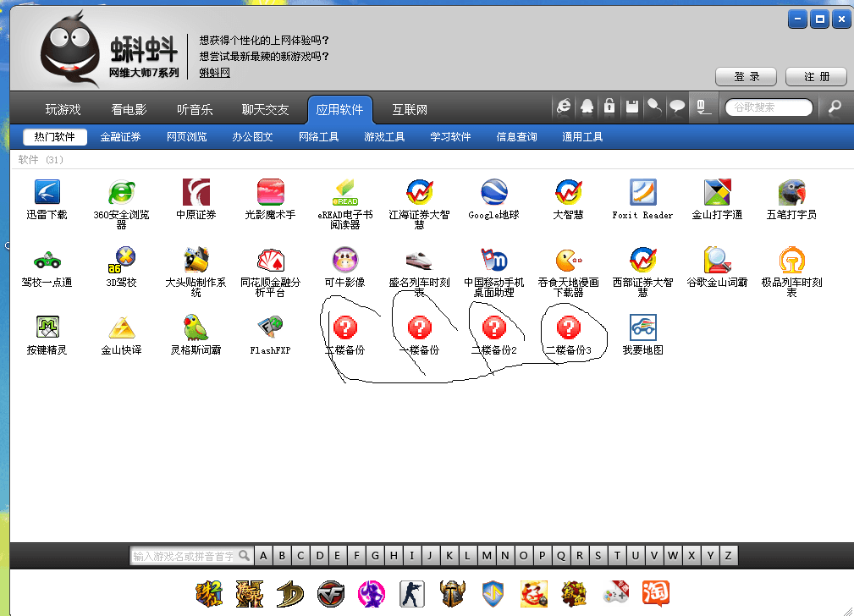Click the Taobao 淘 icon at bottom

coord(655,594)
